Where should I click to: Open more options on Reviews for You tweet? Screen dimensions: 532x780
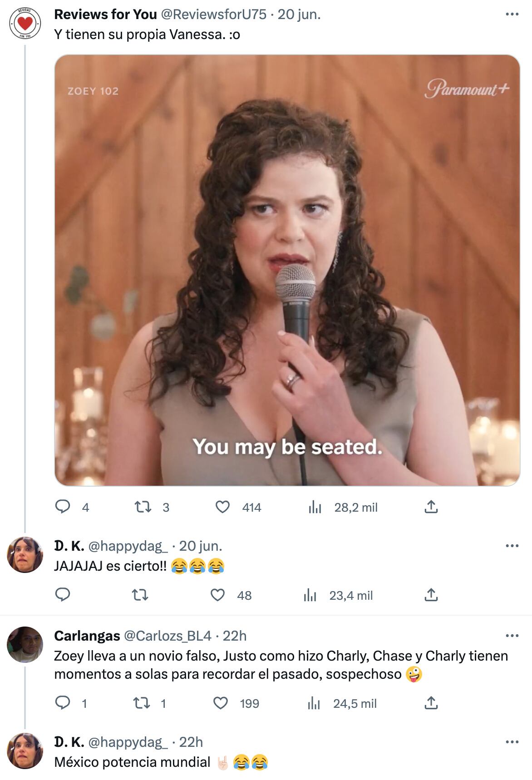[x=512, y=15]
